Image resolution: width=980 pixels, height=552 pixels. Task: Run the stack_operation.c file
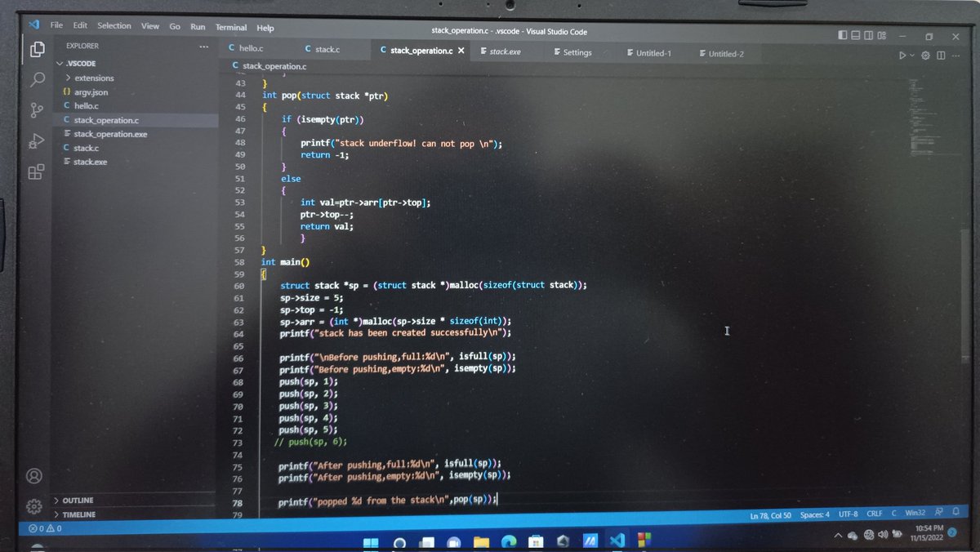click(x=902, y=55)
